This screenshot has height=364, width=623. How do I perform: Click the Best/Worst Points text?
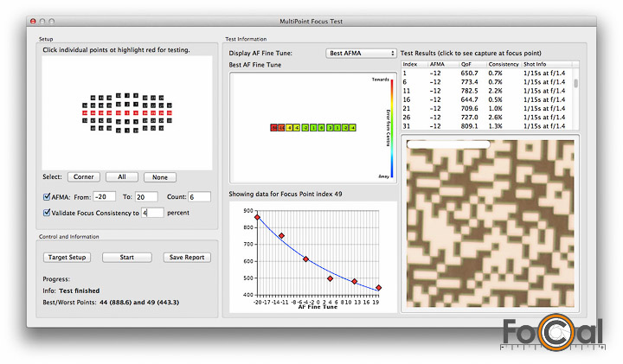(111, 302)
